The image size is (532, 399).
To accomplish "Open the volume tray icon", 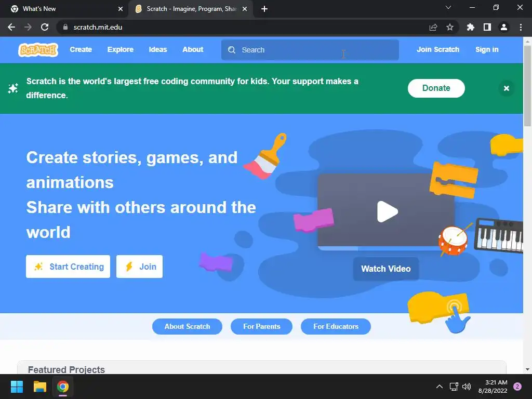I will click(467, 387).
